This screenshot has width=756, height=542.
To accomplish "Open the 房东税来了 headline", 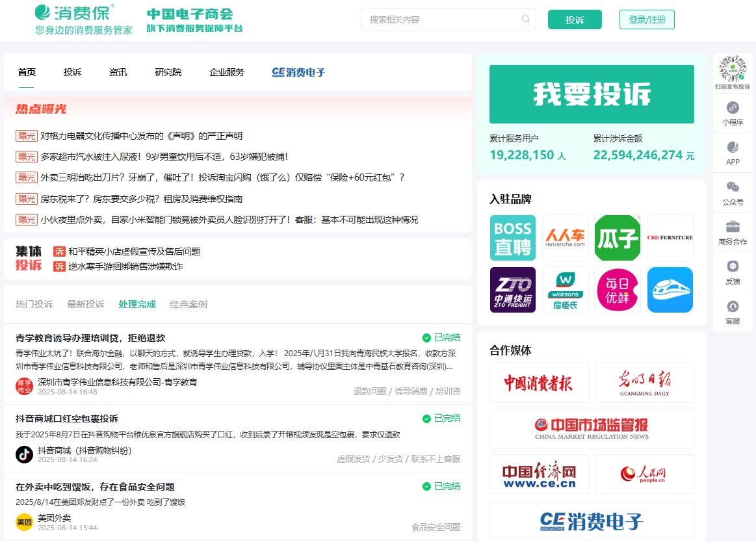I will tap(141, 199).
